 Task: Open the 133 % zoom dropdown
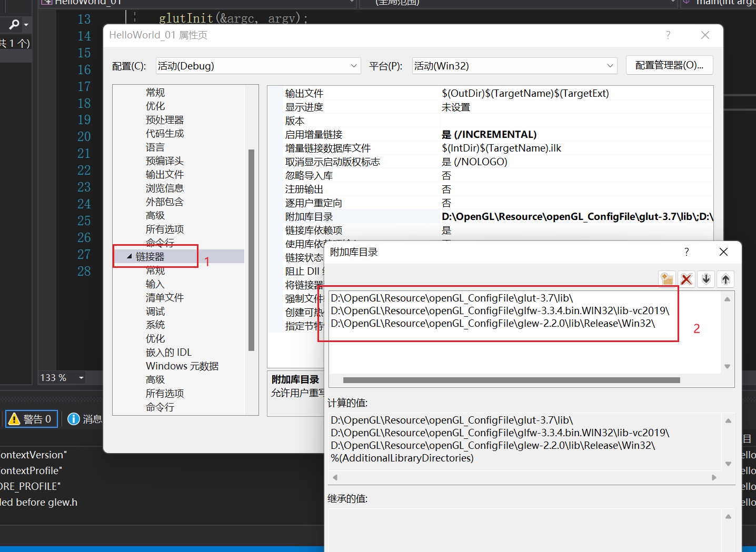click(81, 378)
